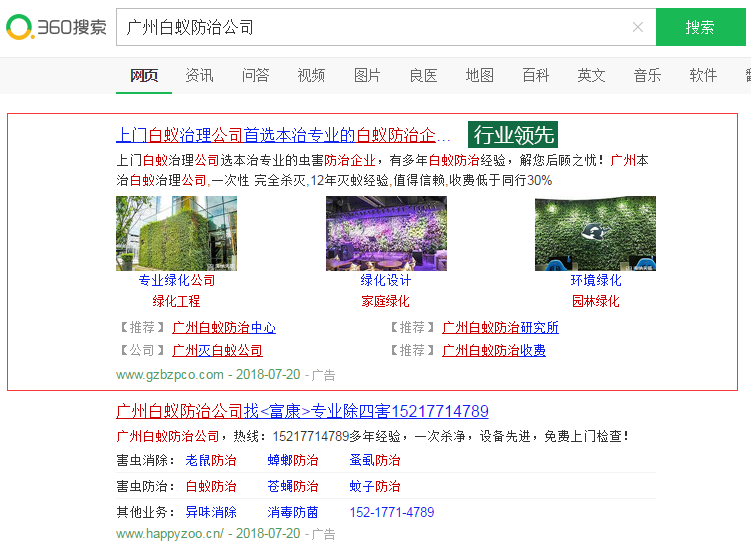This screenshot has width=751, height=551.
Task: Click the 专业绿化公司 link
Action: tap(177, 280)
